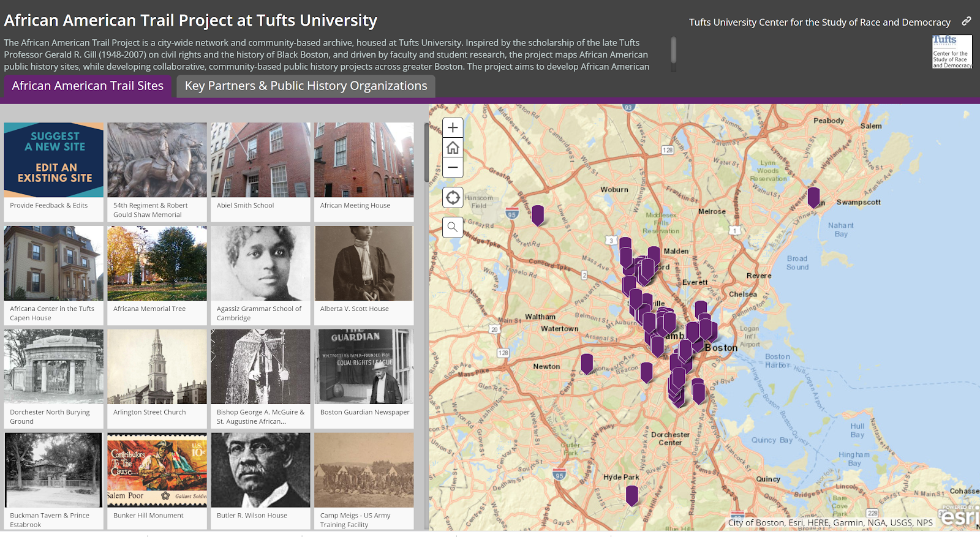Image resolution: width=980 pixels, height=537 pixels.
Task: Open Key Partners & Public History Organizations tab
Action: pos(306,86)
